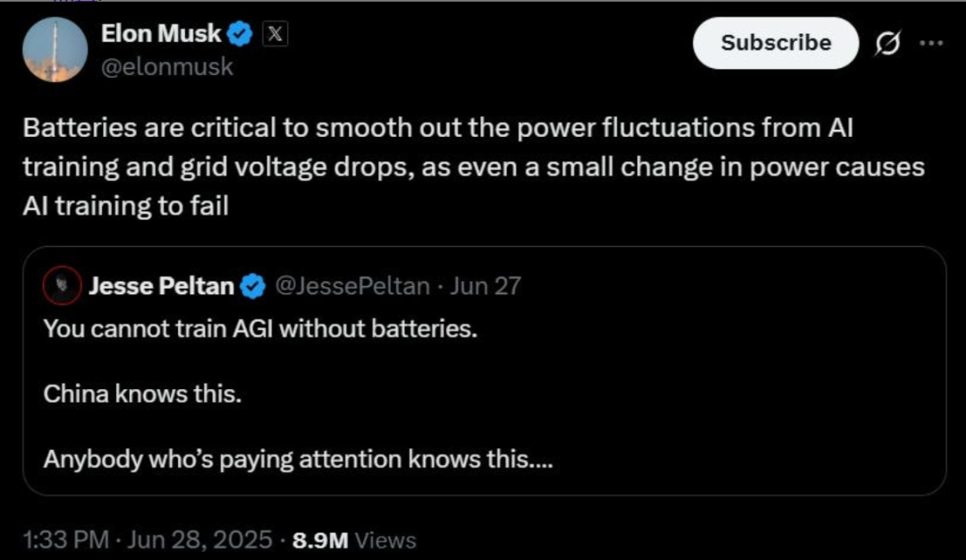Image resolution: width=966 pixels, height=560 pixels.
Task: View the 8.9M Views count
Action: [354, 540]
